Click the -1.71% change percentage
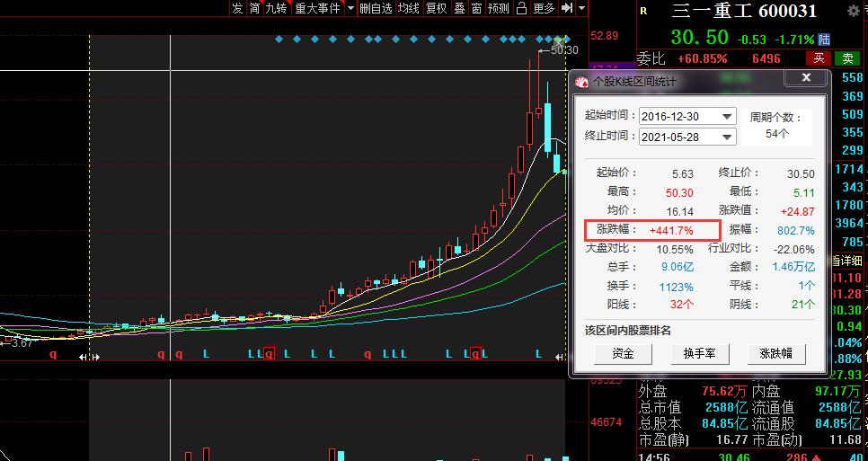This screenshot has height=461, width=868. 794,40
